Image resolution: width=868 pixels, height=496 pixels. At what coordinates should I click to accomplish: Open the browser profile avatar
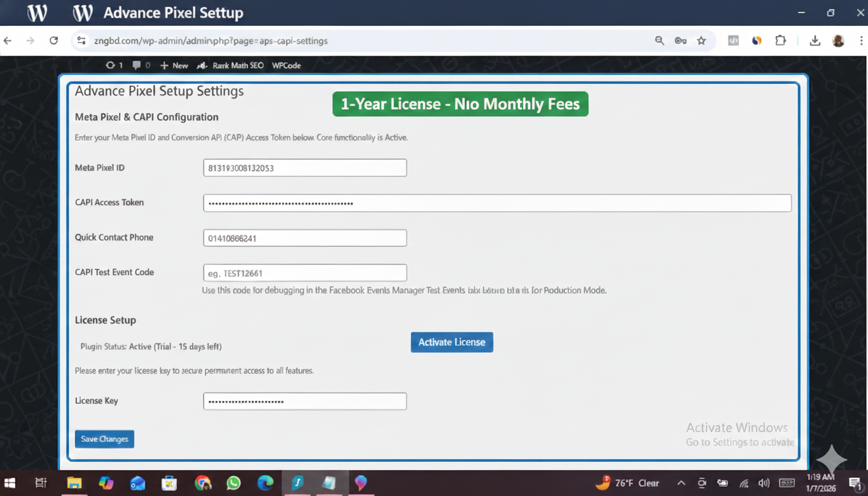[838, 41]
